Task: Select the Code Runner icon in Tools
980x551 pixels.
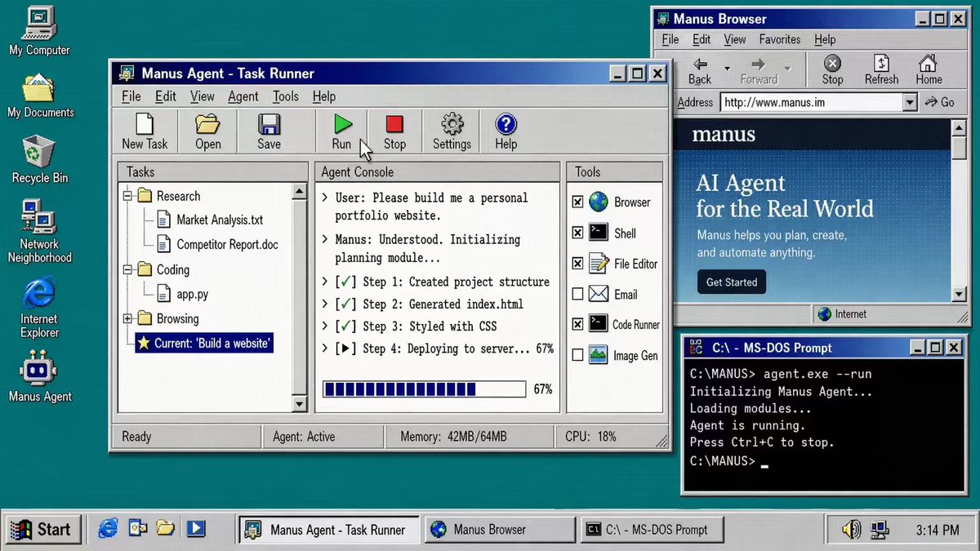Action: (599, 324)
